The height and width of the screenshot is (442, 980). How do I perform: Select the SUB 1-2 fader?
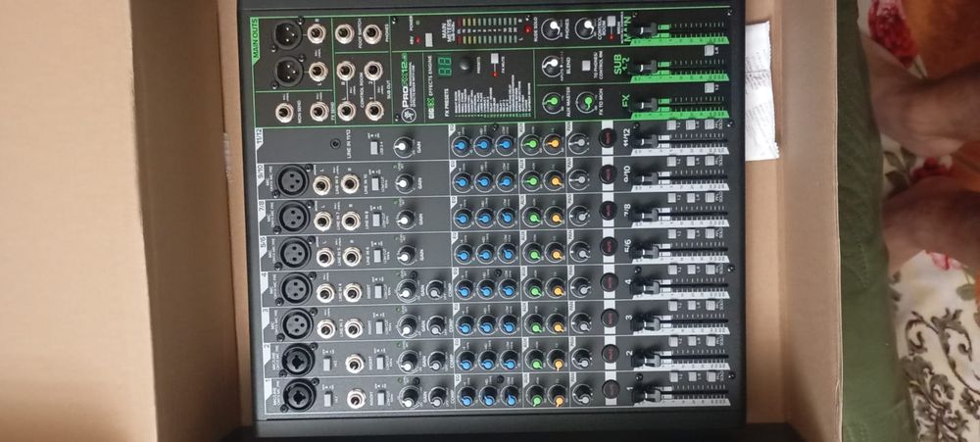coord(644,68)
